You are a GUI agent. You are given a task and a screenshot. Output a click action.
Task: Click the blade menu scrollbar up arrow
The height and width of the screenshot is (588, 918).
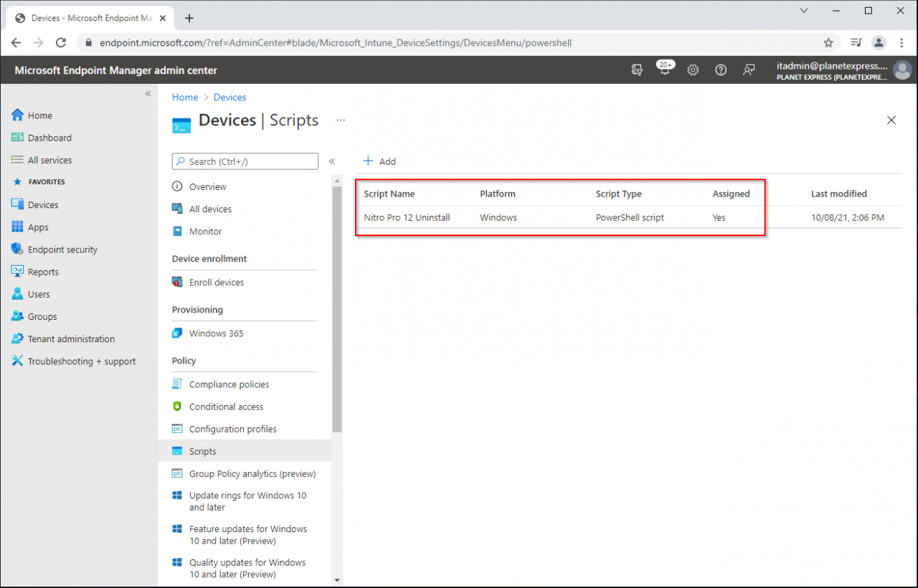click(337, 180)
